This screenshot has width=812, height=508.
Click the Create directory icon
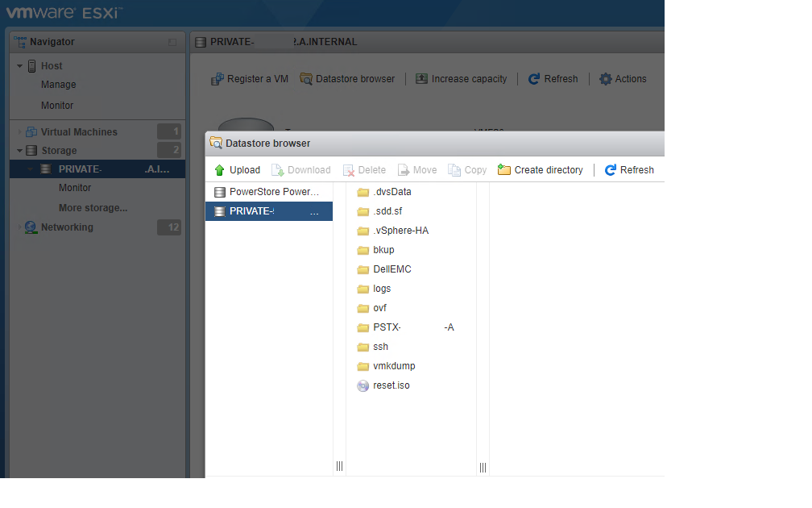click(504, 169)
